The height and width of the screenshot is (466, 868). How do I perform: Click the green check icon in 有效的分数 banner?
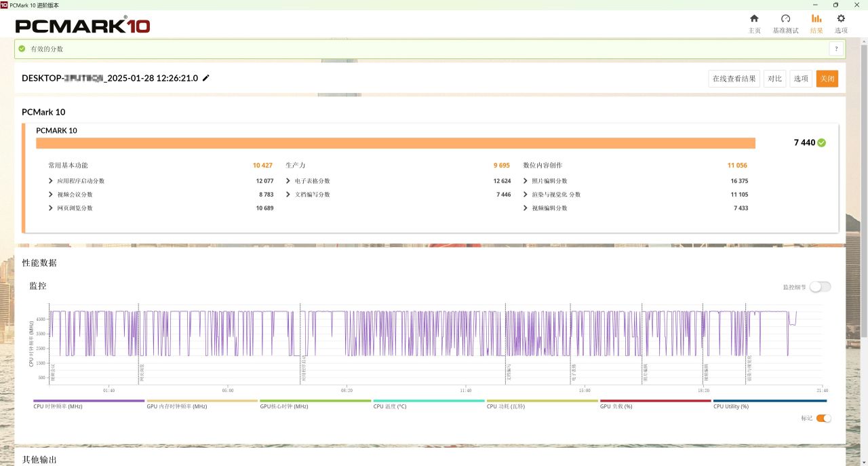tap(22, 49)
